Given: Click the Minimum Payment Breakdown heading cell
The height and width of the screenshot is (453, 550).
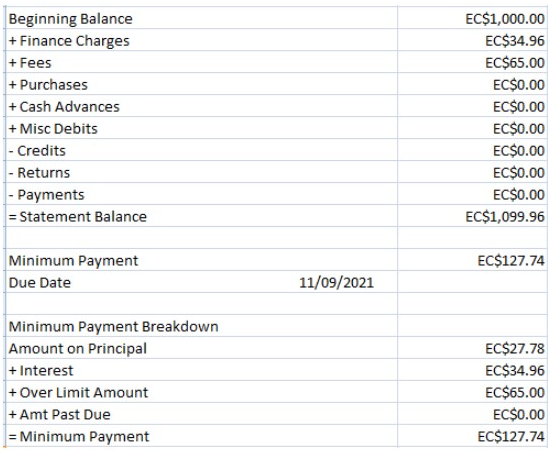Looking at the screenshot, I should click(114, 327).
